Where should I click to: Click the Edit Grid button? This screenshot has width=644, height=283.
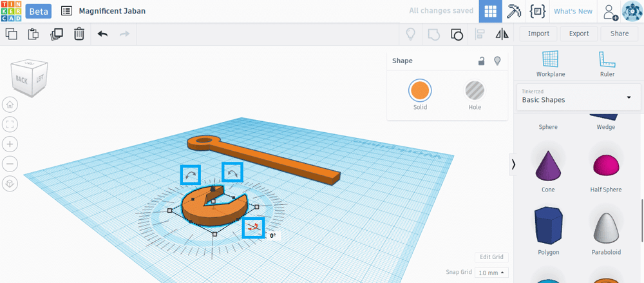point(491,257)
